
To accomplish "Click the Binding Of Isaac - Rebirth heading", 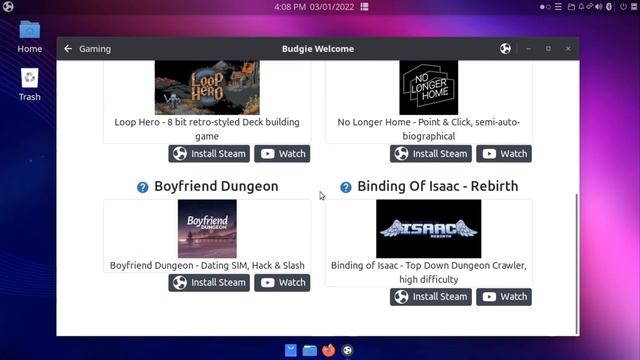I will [438, 186].
